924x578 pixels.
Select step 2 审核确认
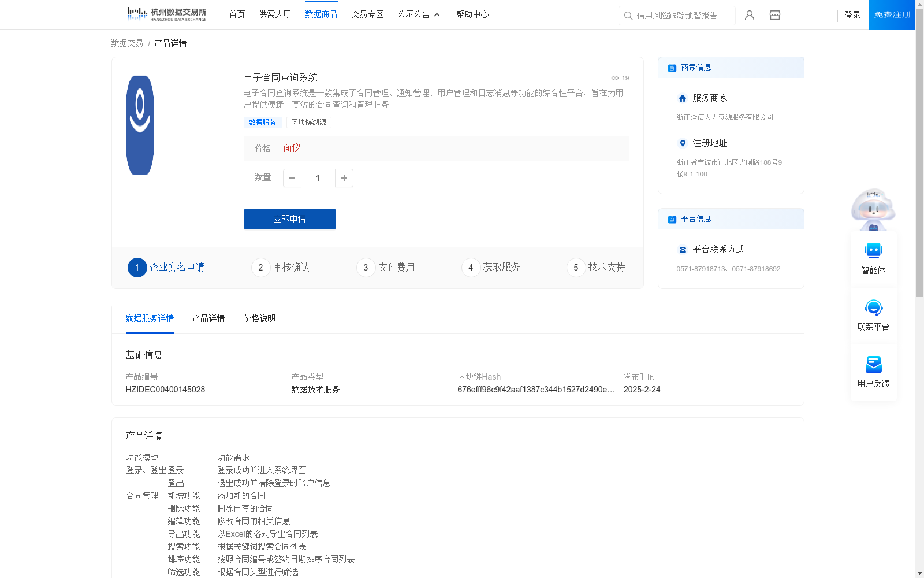[x=281, y=268]
